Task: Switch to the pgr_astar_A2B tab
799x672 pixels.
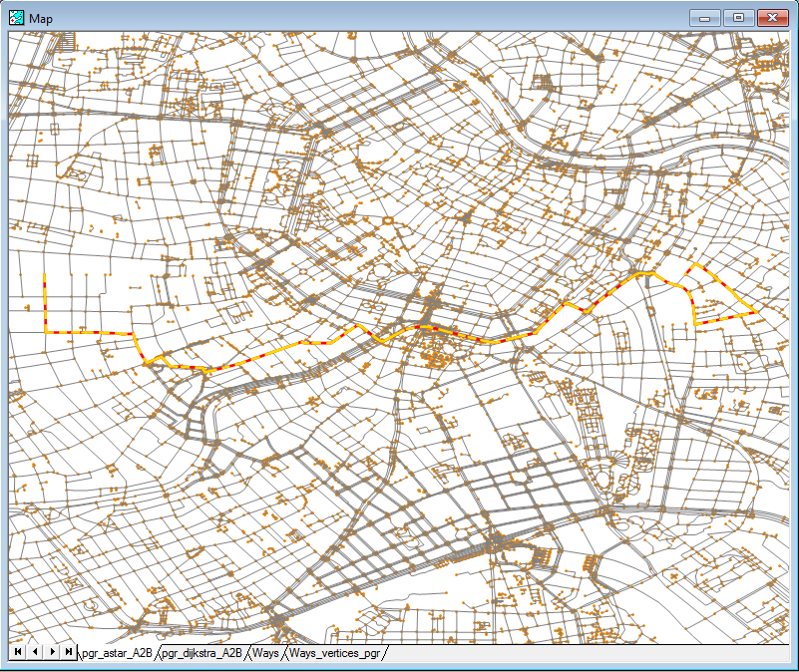Action: click(118, 653)
